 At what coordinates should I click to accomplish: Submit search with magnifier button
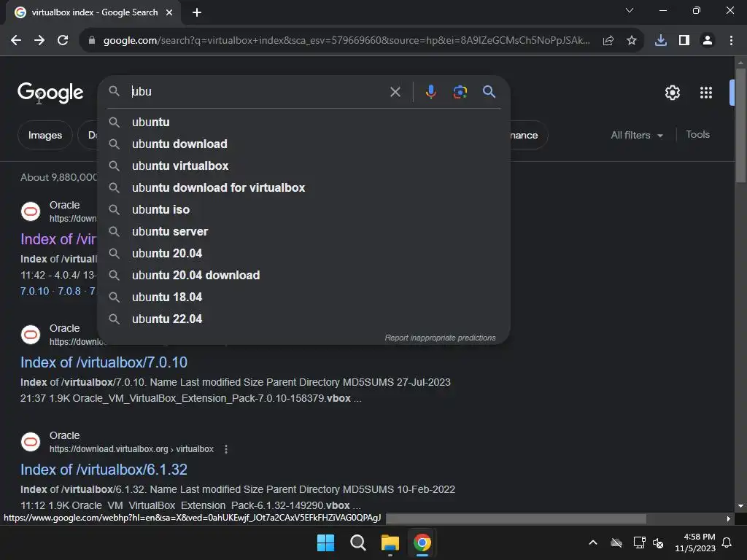[x=489, y=91]
